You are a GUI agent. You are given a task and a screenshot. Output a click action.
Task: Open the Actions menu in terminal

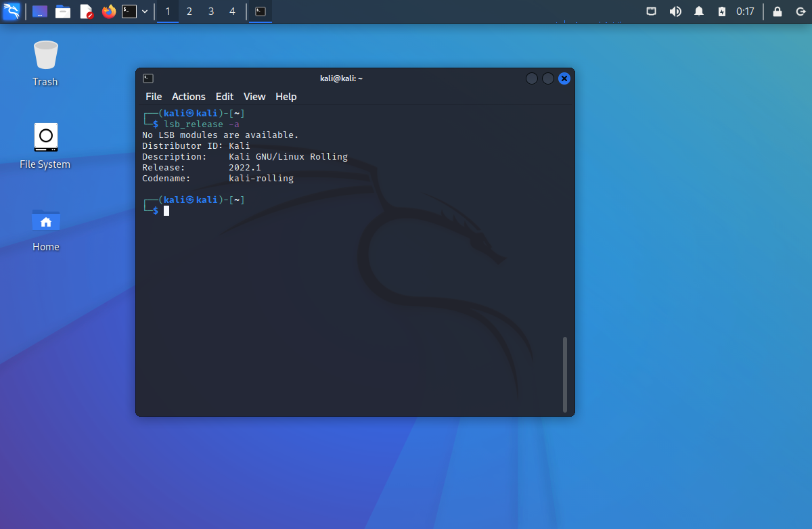[x=188, y=97]
